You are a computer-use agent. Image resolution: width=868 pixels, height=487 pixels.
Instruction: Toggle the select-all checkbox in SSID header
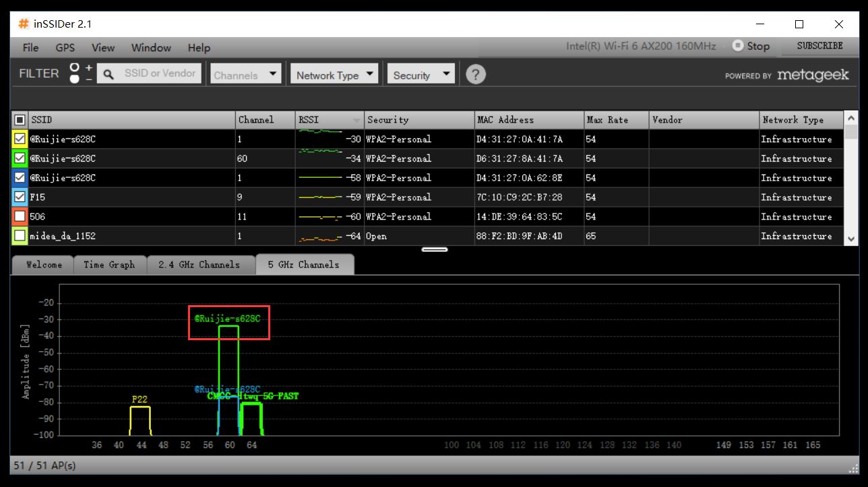[x=20, y=120]
